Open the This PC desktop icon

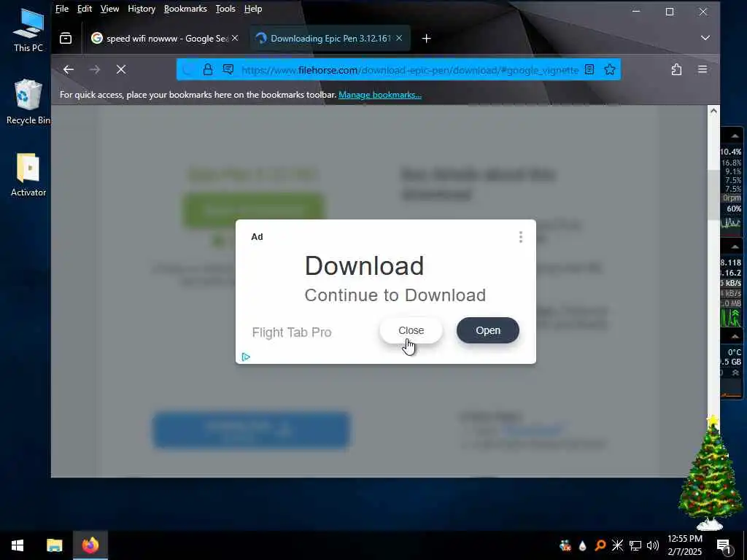pos(28,30)
